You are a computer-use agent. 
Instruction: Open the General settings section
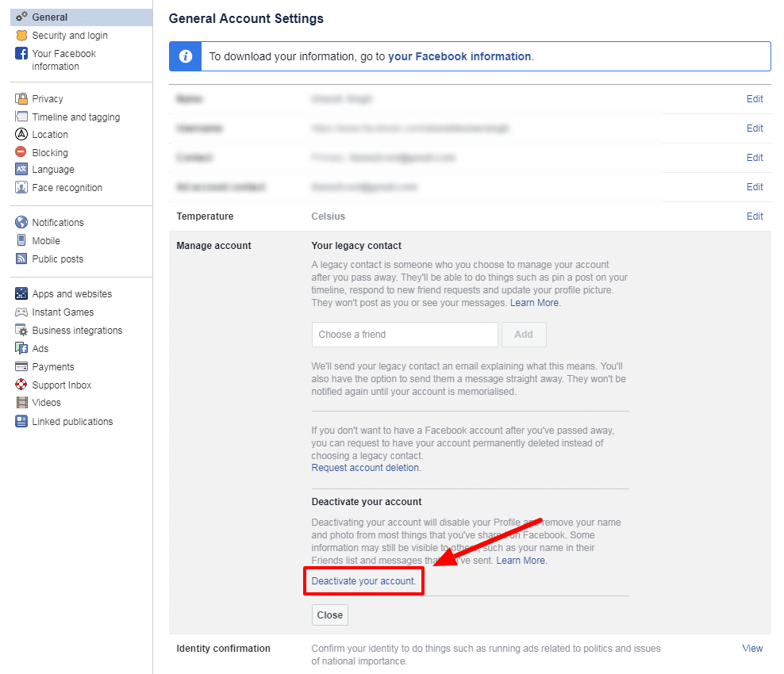point(82,17)
